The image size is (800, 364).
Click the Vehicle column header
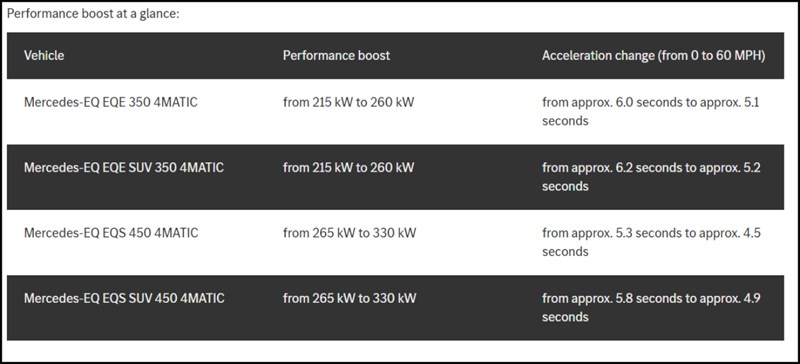[44, 56]
